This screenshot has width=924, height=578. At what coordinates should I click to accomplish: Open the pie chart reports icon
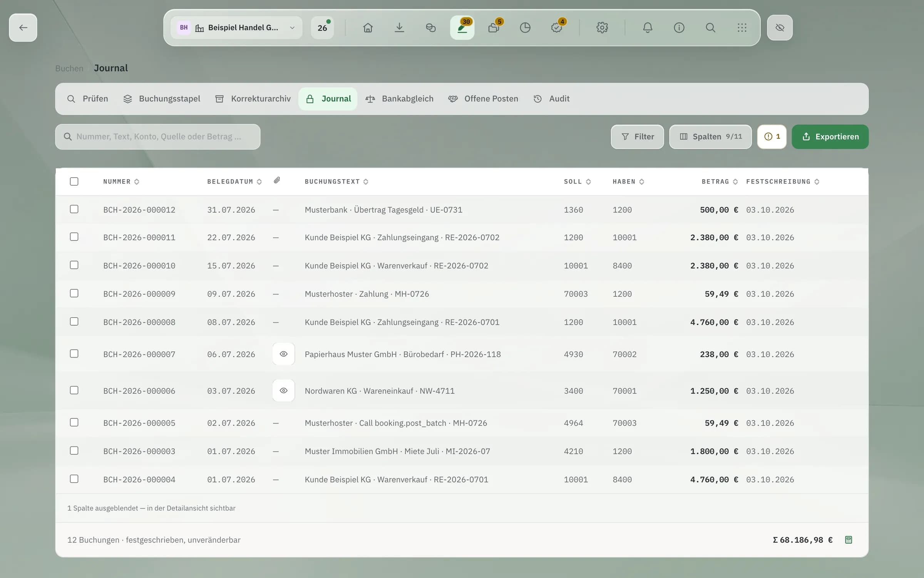(x=525, y=28)
